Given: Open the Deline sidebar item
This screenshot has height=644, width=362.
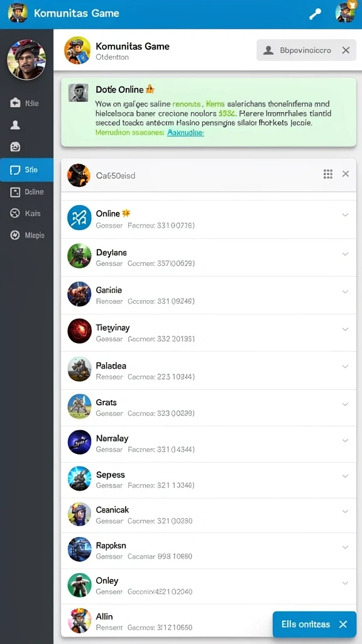Looking at the screenshot, I should tap(26, 192).
